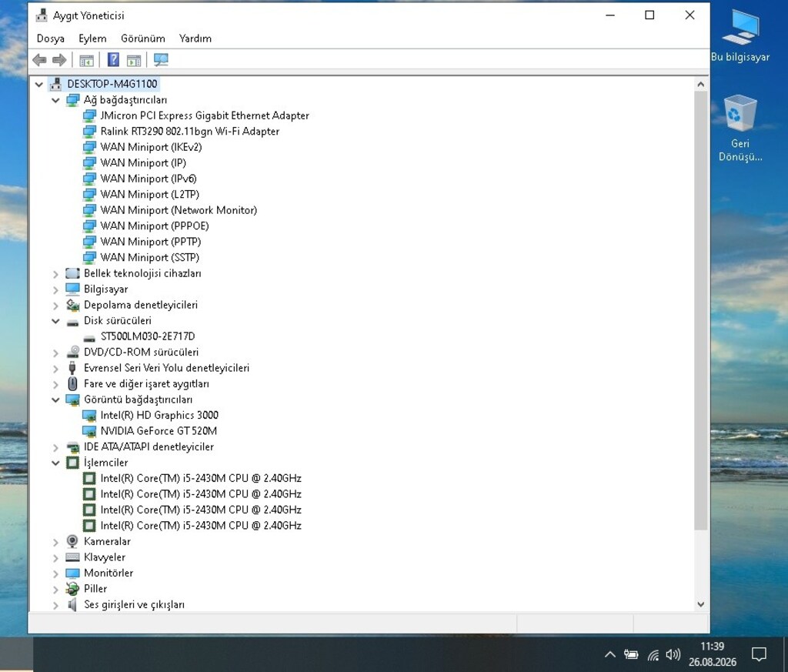Expand Ses girişleri ve çıkışları category
Screen dimensions: 788x672
pyautogui.click(x=55, y=605)
